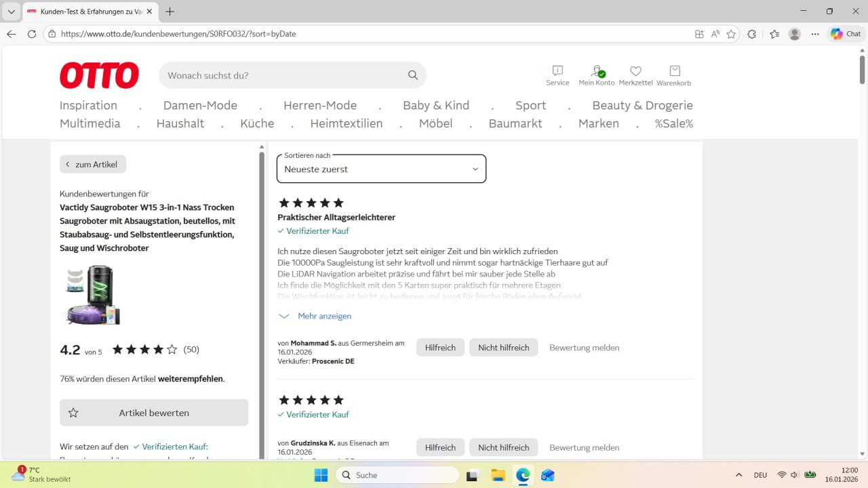Mark Mohammad S. review Nicht hilfreich
This screenshot has width=868, height=488.
(503, 347)
